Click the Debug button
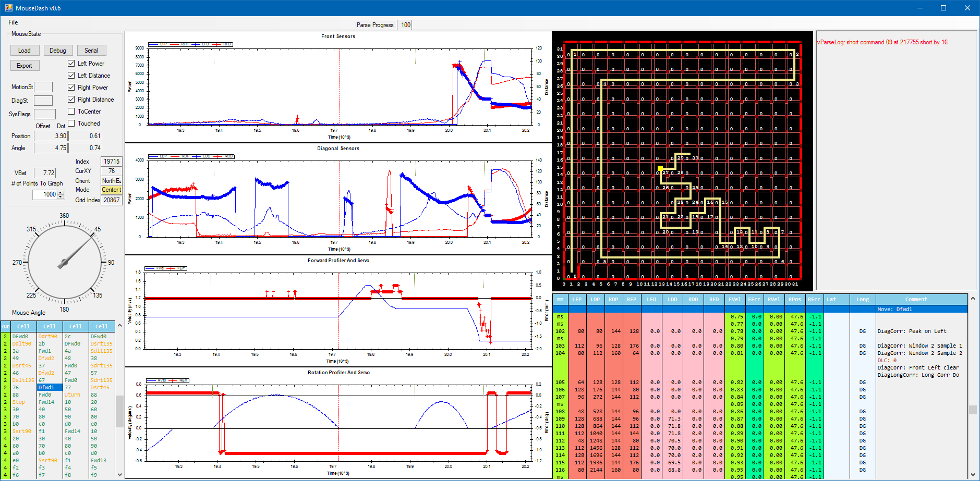The image size is (980, 481). pyautogui.click(x=58, y=51)
